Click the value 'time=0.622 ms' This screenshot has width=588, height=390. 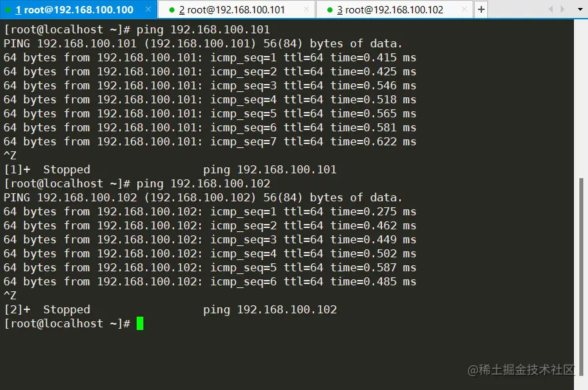[x=373, y=142]
